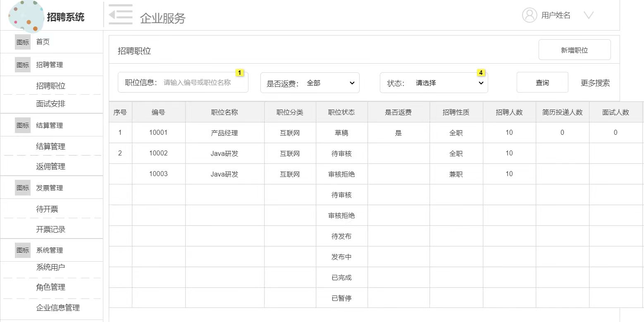This screenshot has width=644, height=322.
Task: Click the 图标 placeholder beside 发票管理
Action: tap(23, 188)
